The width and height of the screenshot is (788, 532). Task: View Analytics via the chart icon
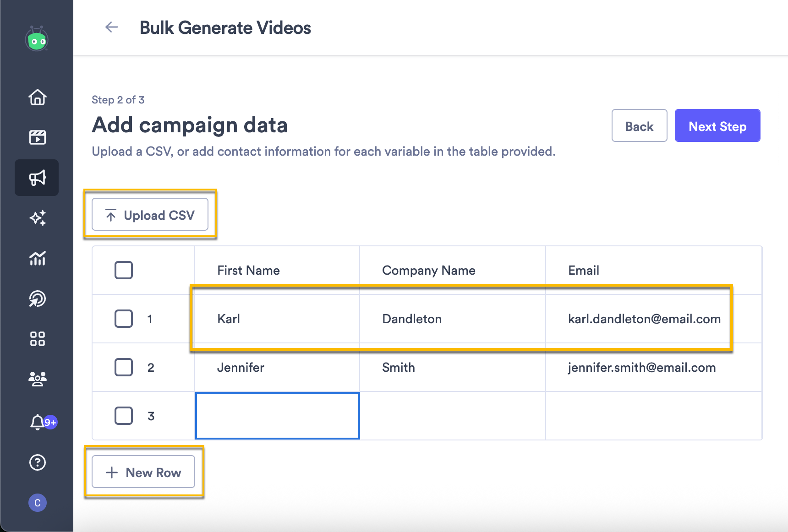(37, 258)
